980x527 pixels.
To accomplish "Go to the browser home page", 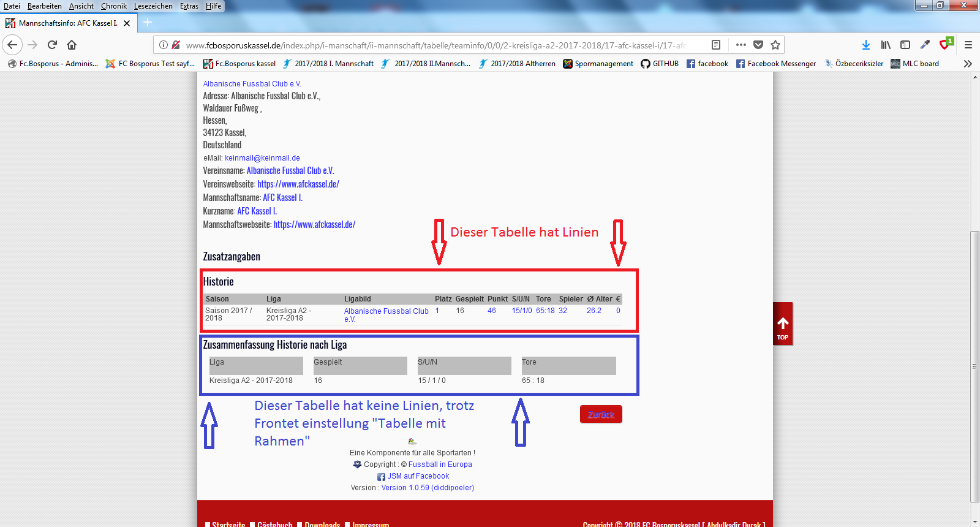I will [72, 45].
